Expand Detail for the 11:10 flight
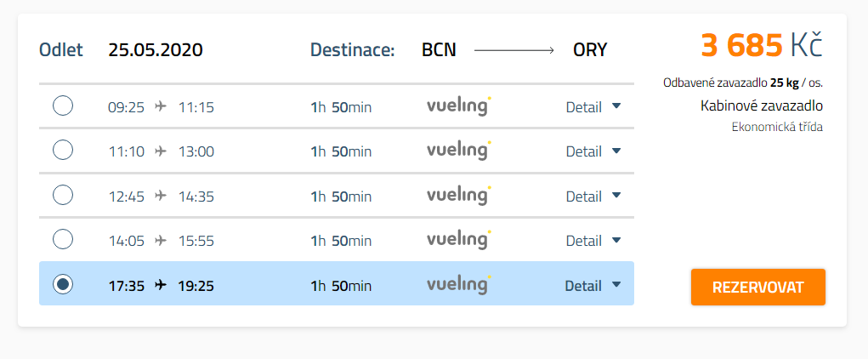868x359 pixels. [593, 151]
